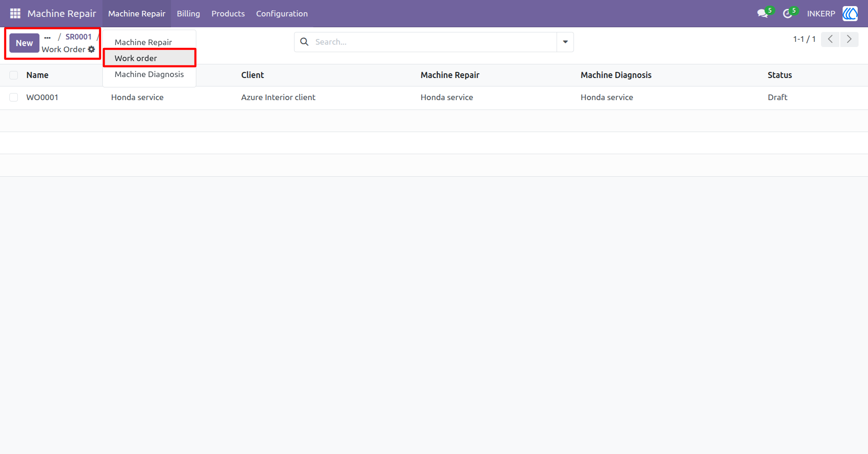Go to the next page arrow
The height and width of the screenshot is (454, 868).
click(849, 39)
